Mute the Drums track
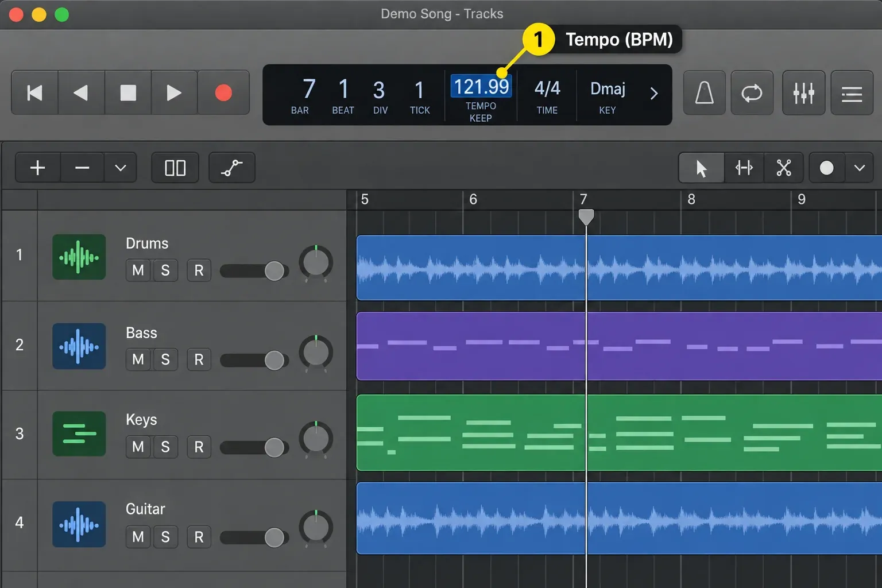The image size is (882, 588). pyautogui.click(x=138, y=270)
